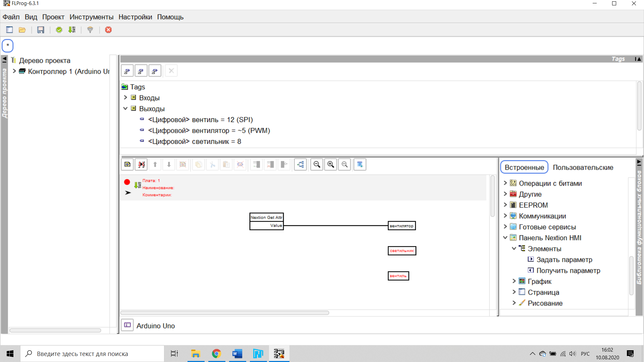Click the blue tree structure toolbar icon

click(x=301, y=164)
